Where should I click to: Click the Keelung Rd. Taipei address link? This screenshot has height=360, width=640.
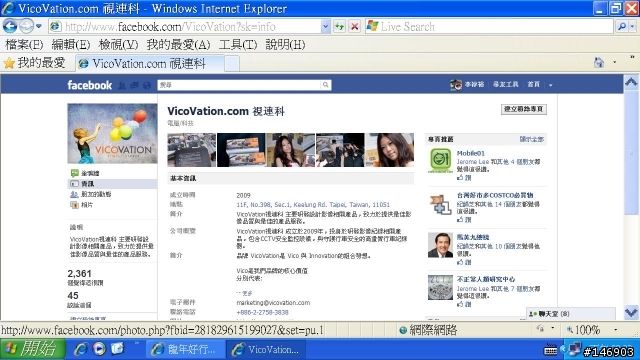(x=313, y=204)
